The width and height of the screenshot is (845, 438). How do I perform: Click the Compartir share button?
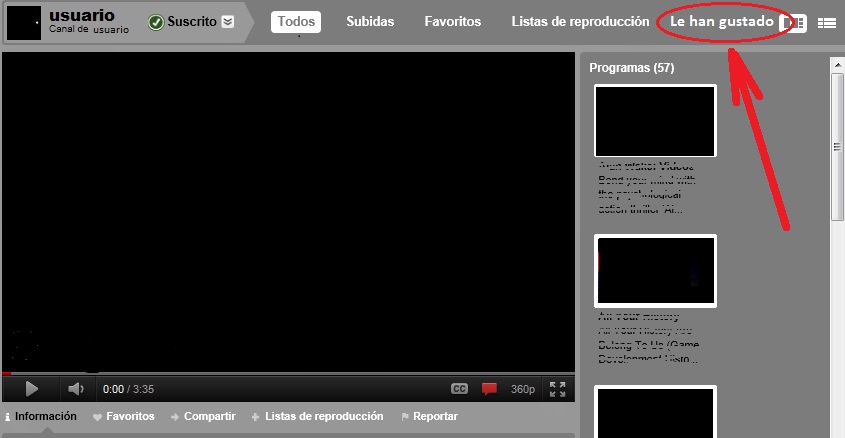203,416
